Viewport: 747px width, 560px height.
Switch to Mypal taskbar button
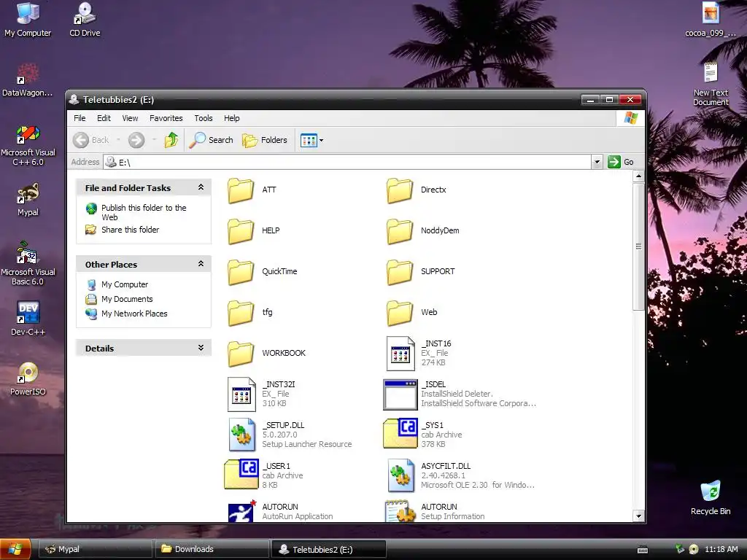pos(95,549)
